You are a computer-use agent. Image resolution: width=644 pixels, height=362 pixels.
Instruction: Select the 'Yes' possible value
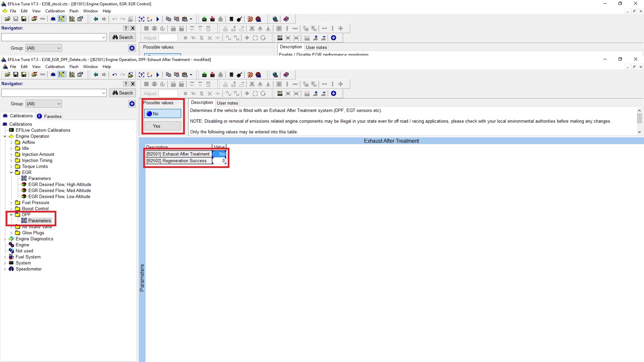tap(163, 126)
